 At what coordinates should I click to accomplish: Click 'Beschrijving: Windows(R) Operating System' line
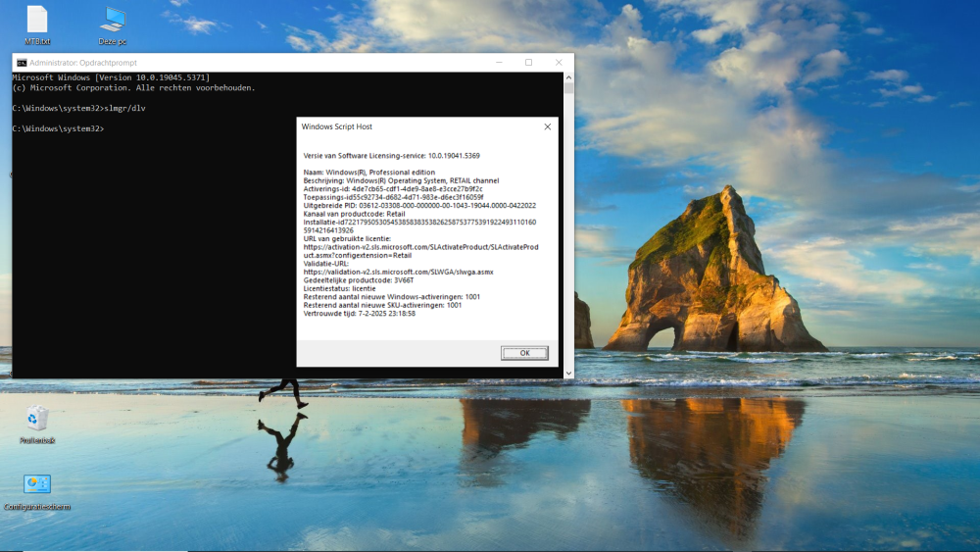click(401, 180)
